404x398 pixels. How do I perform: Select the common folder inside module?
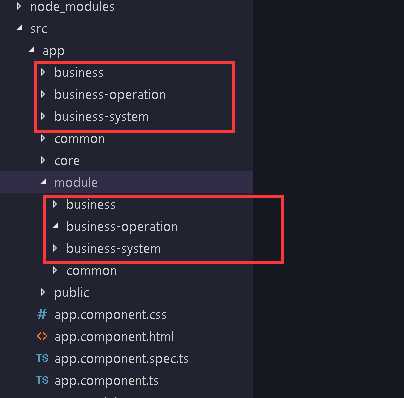(91, 271)
